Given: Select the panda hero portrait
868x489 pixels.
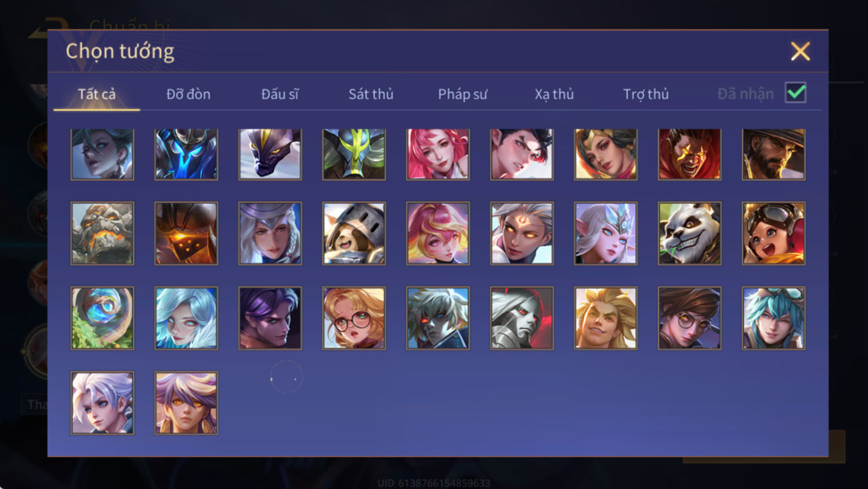Looking at the screenshot, I should [689, 233].
